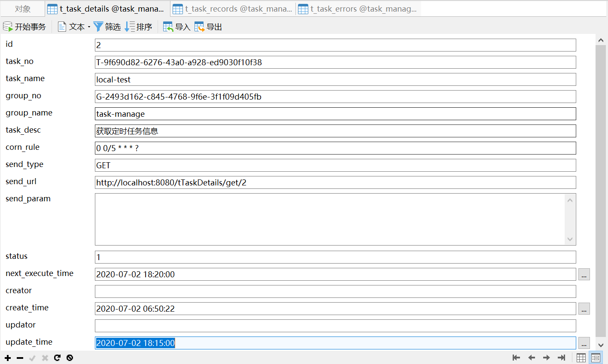Click the corn_rule field
This screenshot has height=364, width=608.
coord(335,148)
